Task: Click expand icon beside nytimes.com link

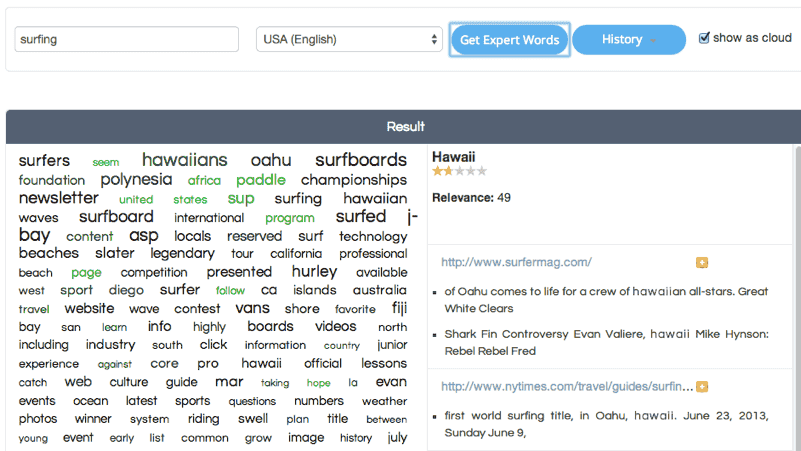Action: tap(702, 386)
